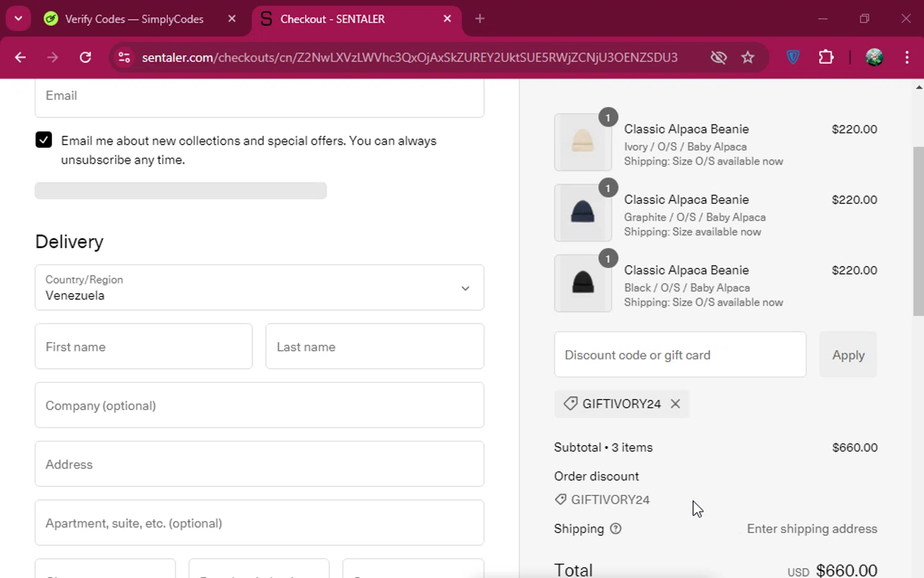This screenshot has width=924, height=578.
Task: Click 'Graphite / O/S / Baby Alpaca' text
Action: [x=695, y=217]
